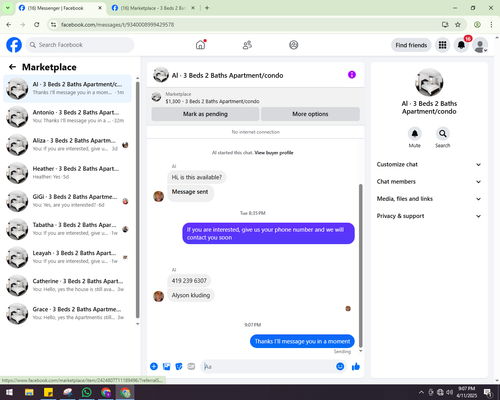Open the nine-dot Menu grid icon

[x=442, y=45]
